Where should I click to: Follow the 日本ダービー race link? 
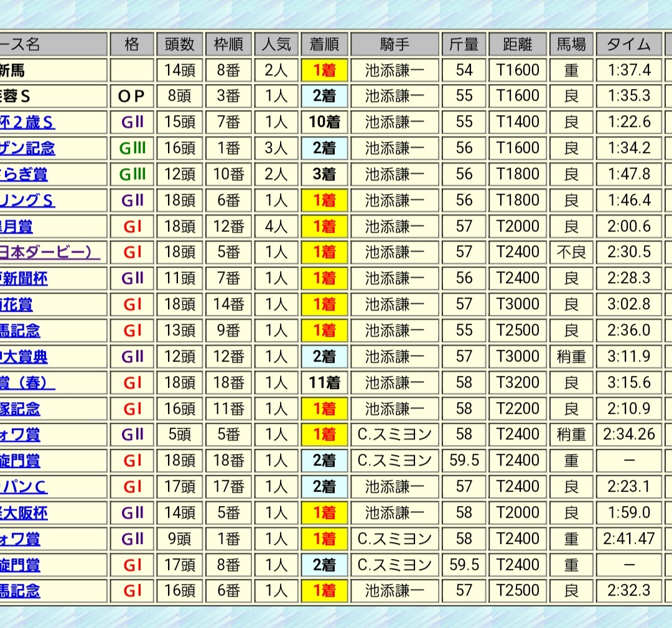click(50, 253)
